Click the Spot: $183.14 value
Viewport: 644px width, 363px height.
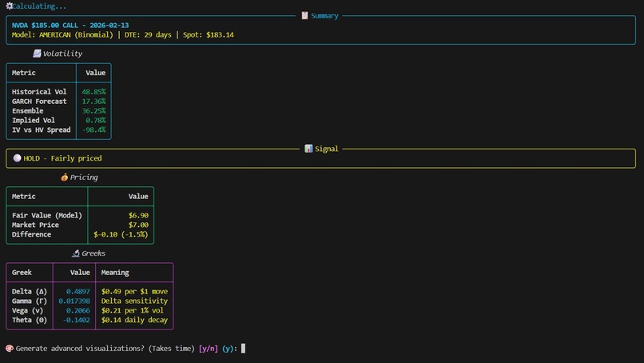click(x=209, y=34)
